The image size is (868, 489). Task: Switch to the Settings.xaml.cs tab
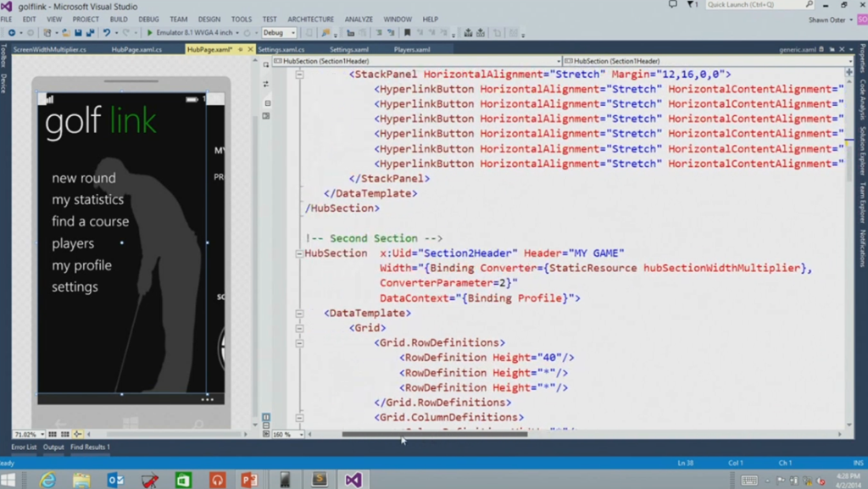coord(281,49)
